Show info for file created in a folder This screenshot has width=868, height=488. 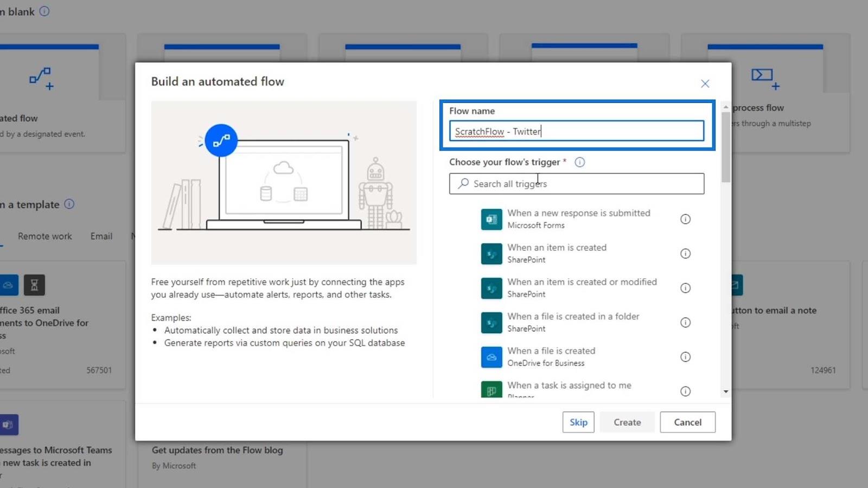pyautogui.click(x=686, y=323)
